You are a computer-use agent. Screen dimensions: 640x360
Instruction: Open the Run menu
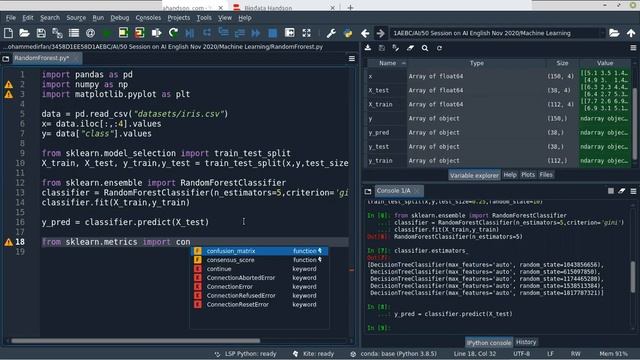point(98,18)
